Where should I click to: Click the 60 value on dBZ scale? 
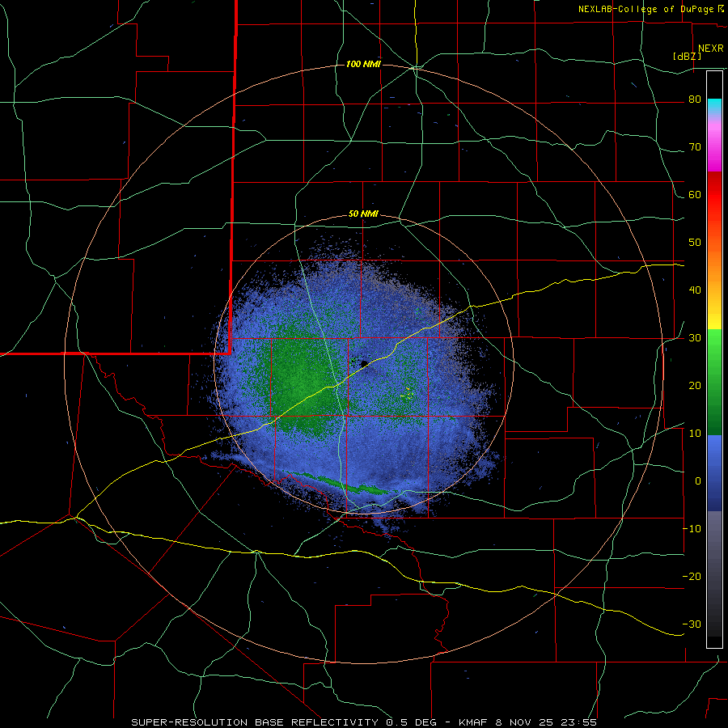click(x=695, y=194)
